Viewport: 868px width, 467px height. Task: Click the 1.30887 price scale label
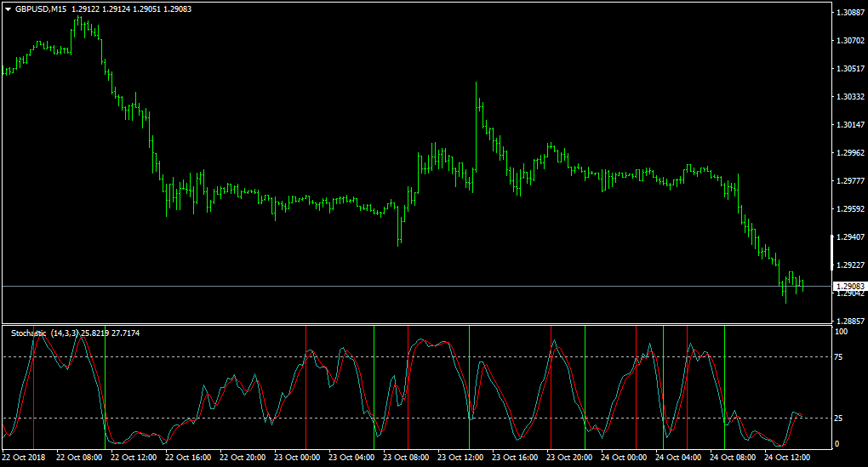point(850,12)
